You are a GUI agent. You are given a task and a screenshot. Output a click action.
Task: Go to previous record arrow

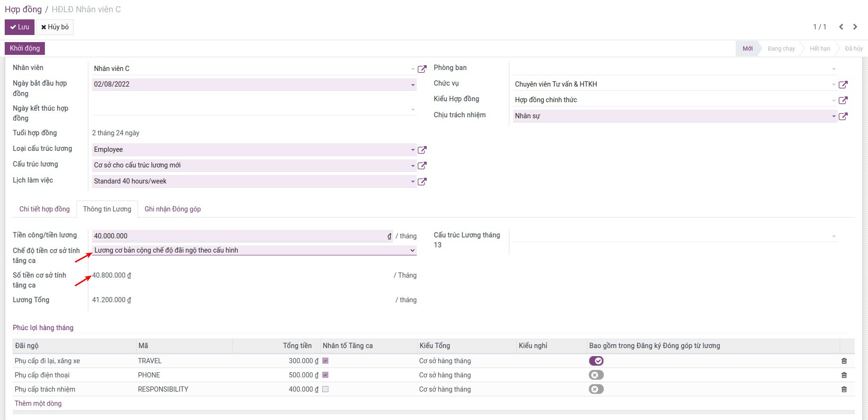841,27
